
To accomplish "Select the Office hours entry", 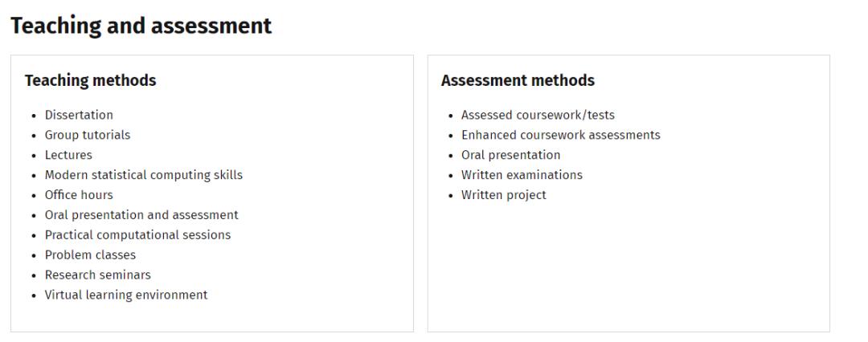I will coord(79,195).
